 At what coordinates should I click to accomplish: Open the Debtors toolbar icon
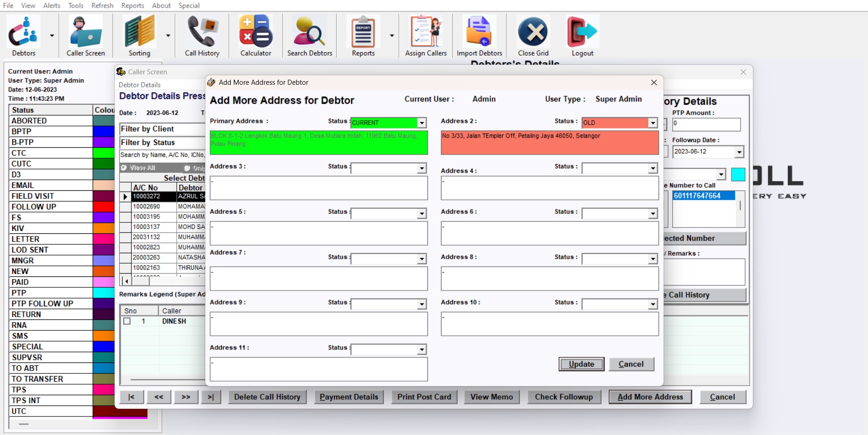(24, 32)
